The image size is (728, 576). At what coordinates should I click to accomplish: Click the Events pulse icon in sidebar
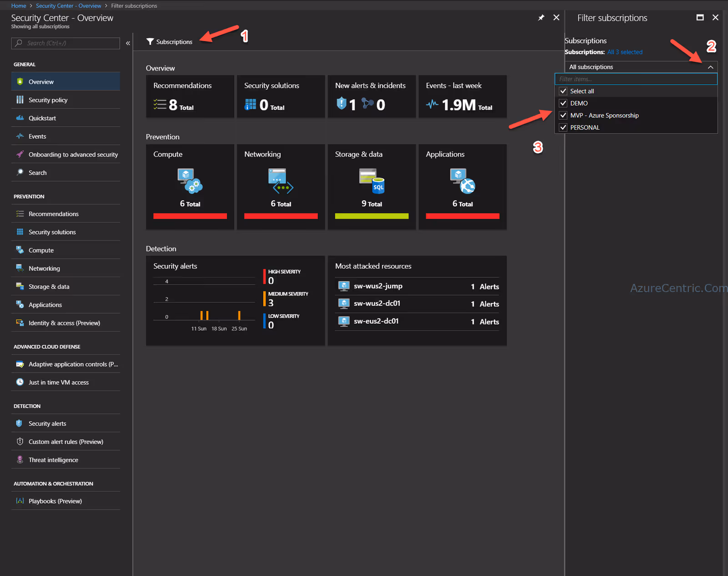[x=20, y=136]
